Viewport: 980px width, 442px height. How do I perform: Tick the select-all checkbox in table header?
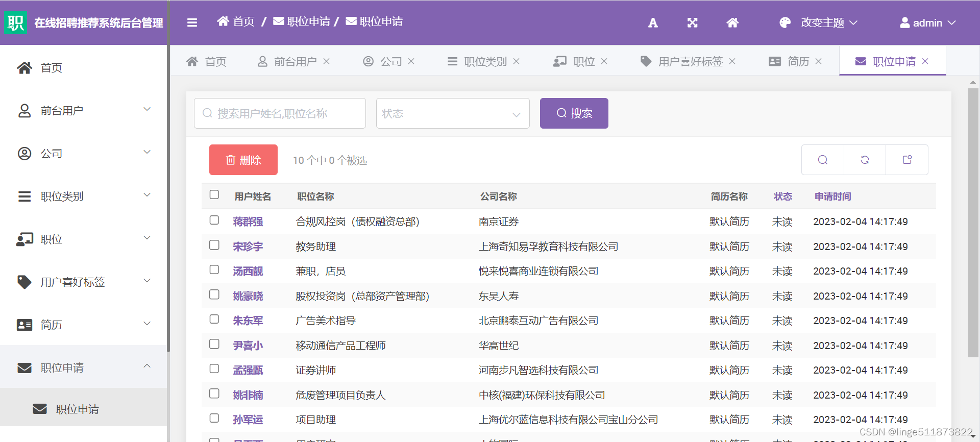[x=214, y=194]
